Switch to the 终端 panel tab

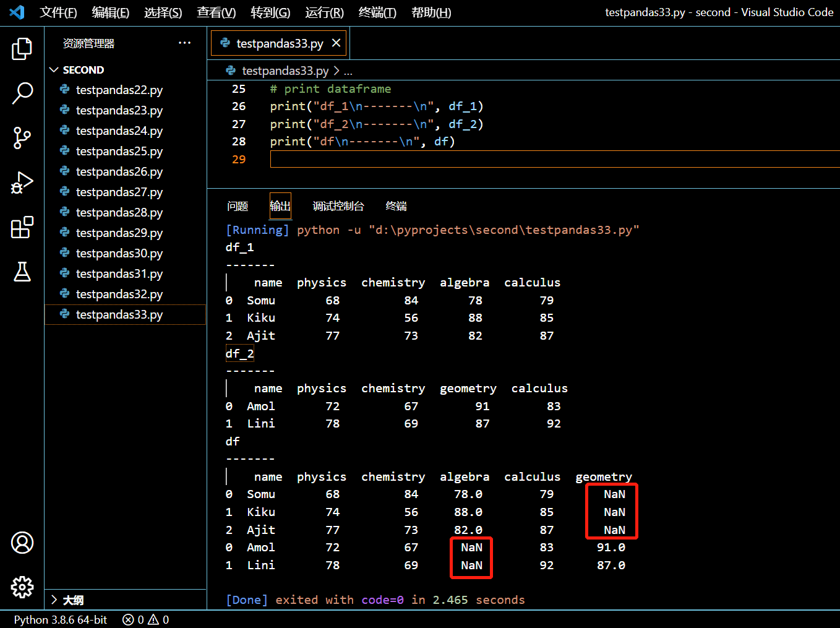click(396, 206)
